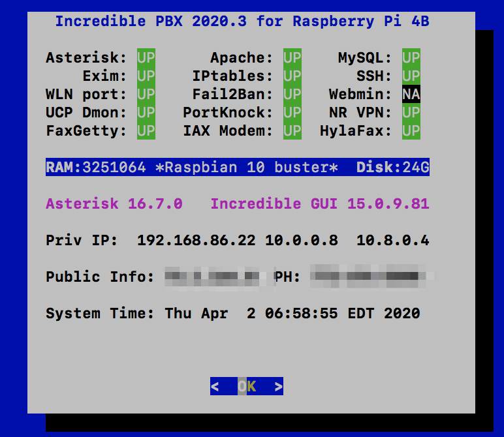Image resolution: width=504 pixels, height=437 pixels.
Task: Click the Fail2Ban: service label
Action: (232, 95)
